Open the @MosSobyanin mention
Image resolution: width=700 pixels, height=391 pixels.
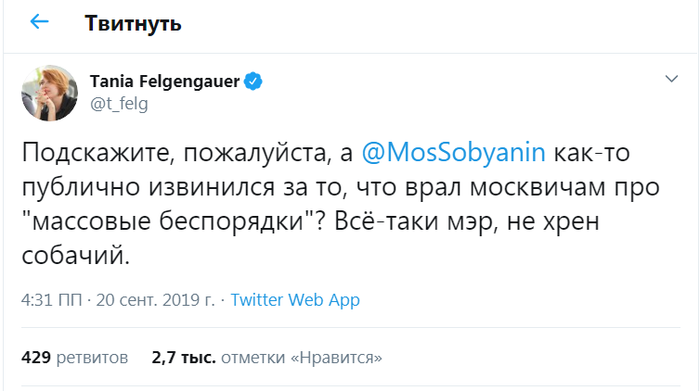click(454, 152)
